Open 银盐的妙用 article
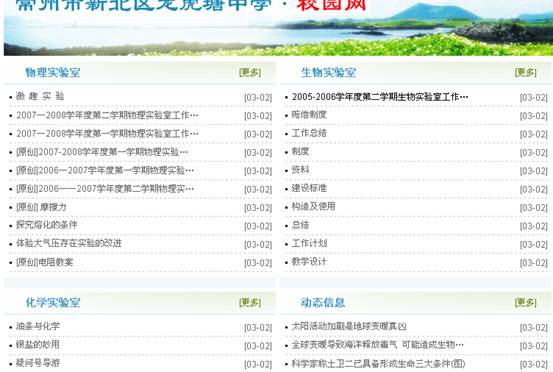This screenshot has width=553, height=372. coord(38,344)
